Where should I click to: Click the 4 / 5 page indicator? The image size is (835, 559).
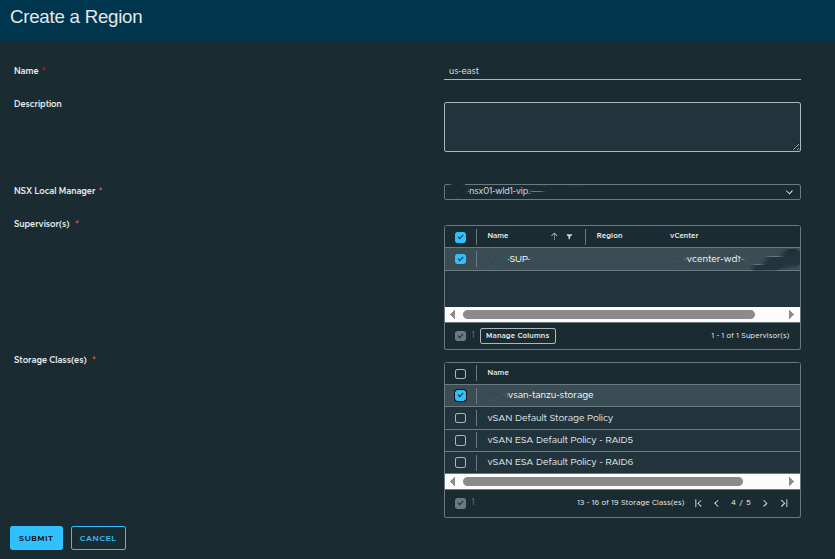click(x=741, y=503)
